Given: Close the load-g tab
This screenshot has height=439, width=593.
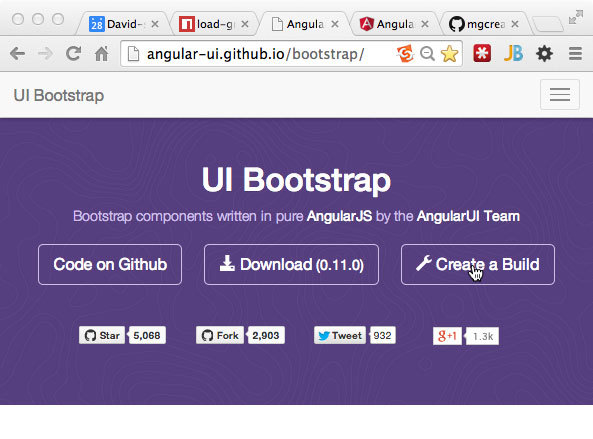Looking at the screenshot, I should click(245, 24).
